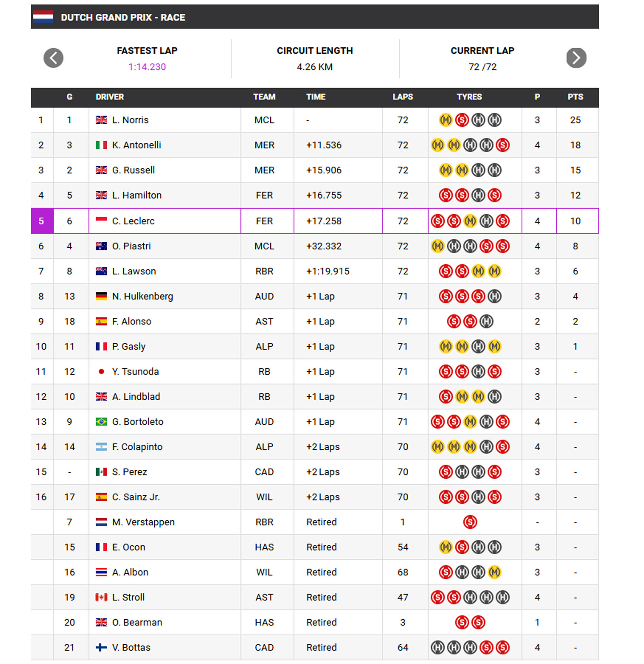Select driver K. Antonelli

(136, 145)
